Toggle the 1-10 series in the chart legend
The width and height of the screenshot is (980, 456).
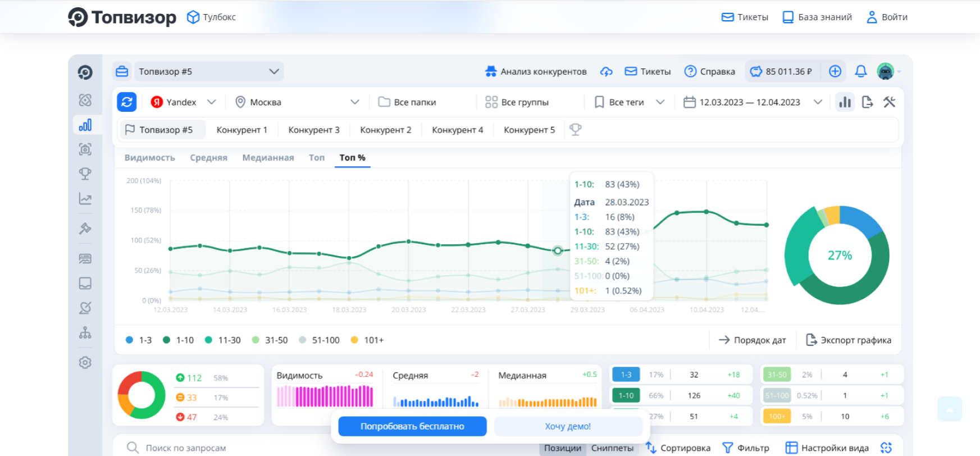pos(178,340)
